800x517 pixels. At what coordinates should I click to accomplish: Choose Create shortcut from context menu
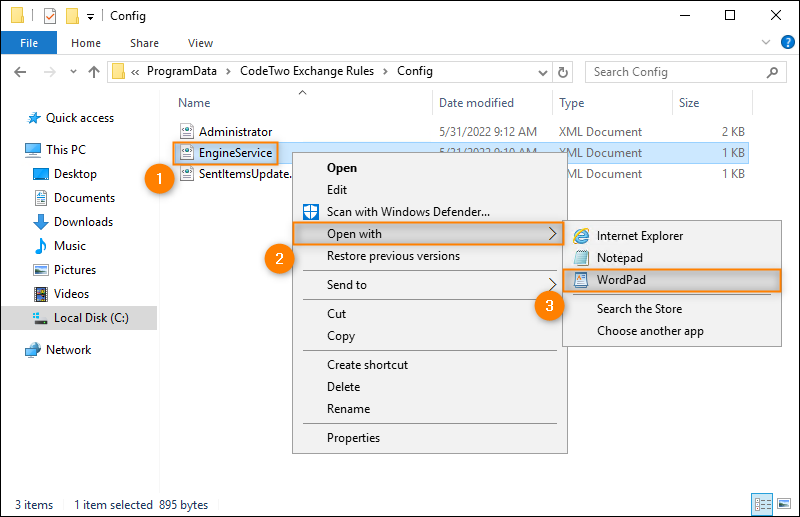430,365
